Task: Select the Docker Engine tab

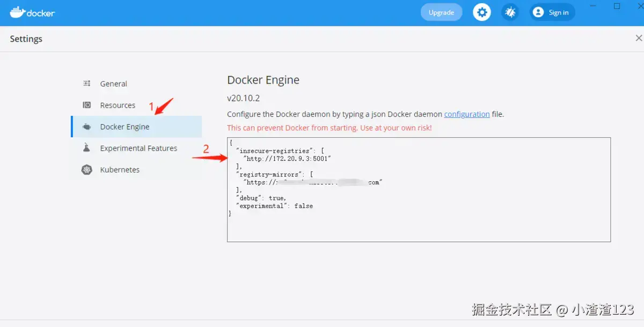Action: point(136,127)
